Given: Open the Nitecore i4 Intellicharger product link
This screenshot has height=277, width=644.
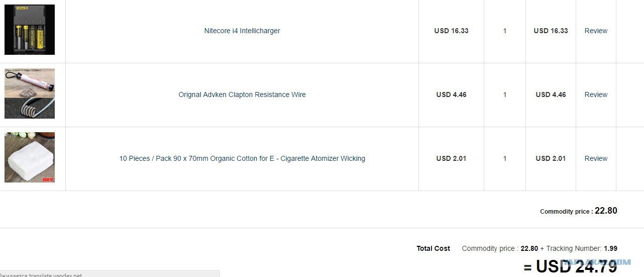Looking at the screenshot, I should pos(242,31).
